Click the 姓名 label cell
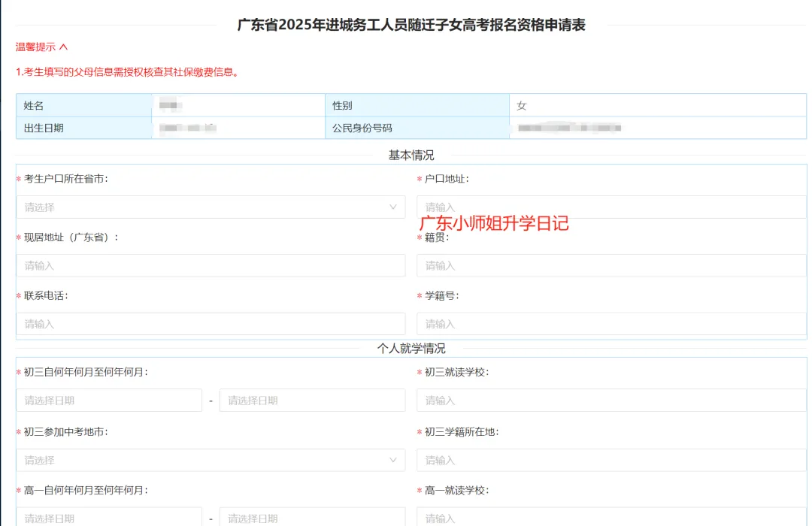Screen dimensions: 812x526 click(84, 106)
